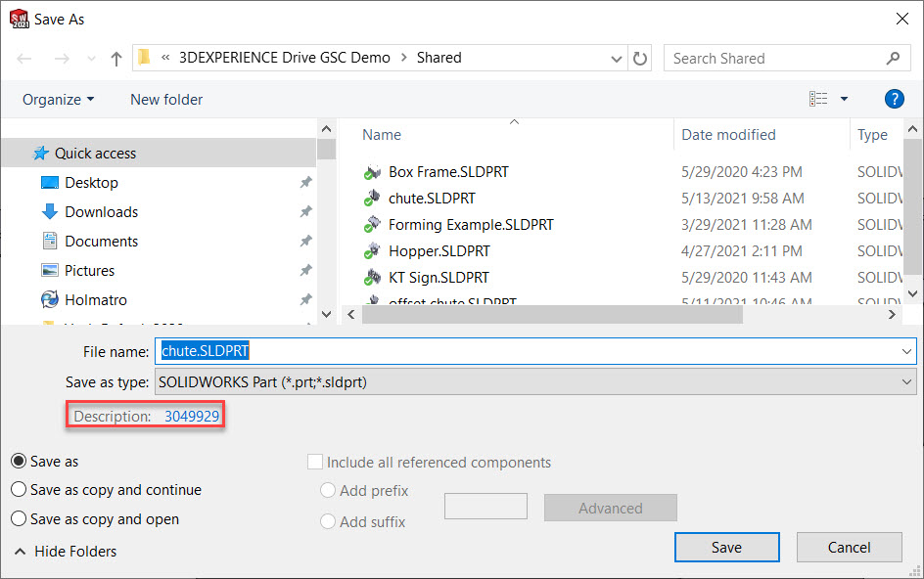Open the view options dropdown arrow

pyautogui.click(x=844, y=99)
